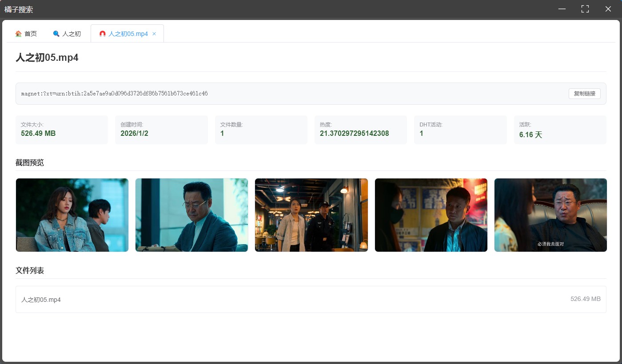
Task: Open the third preview with the police officer
Action: pyautogui.click(x=311, y=215)
